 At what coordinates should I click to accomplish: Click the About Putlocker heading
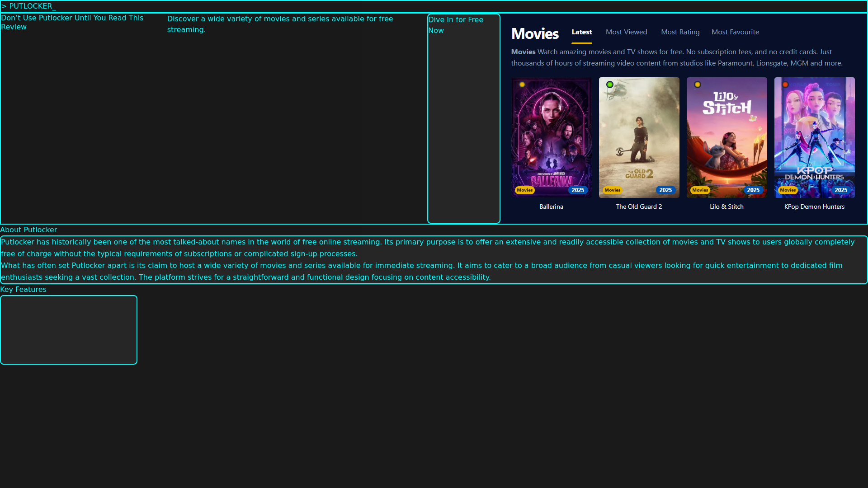[x=28, y=230]
